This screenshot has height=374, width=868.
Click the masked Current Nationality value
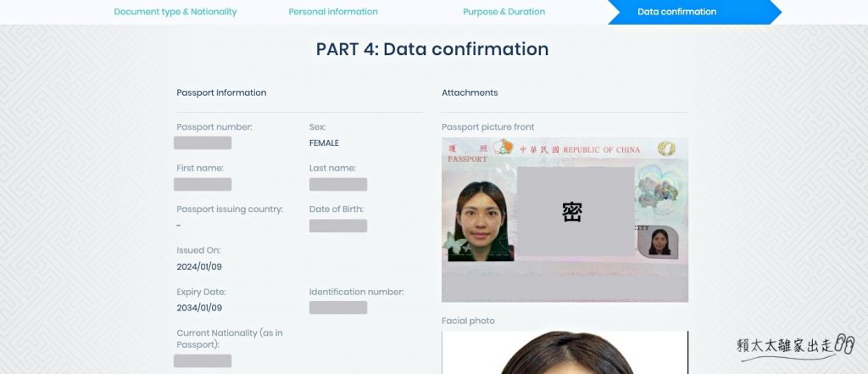[x=203, y=361]
